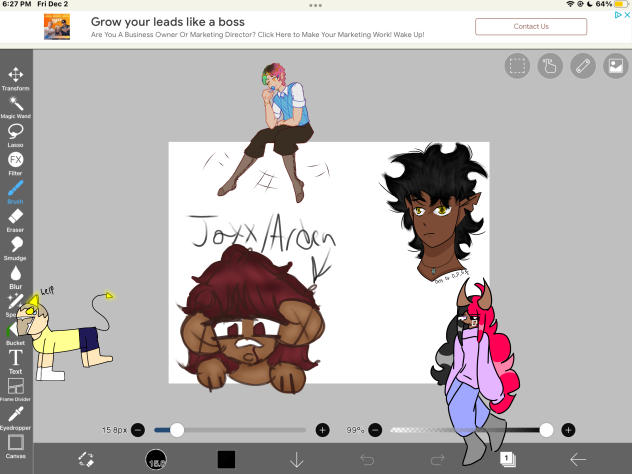
Task: Open the Canvas tool
Action: coord(15,447)
